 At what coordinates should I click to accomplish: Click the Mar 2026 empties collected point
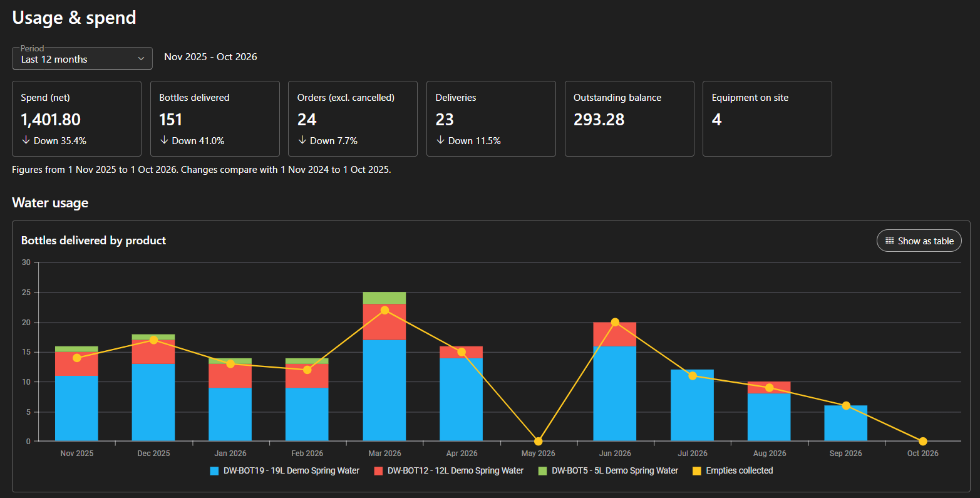(384, 310)
